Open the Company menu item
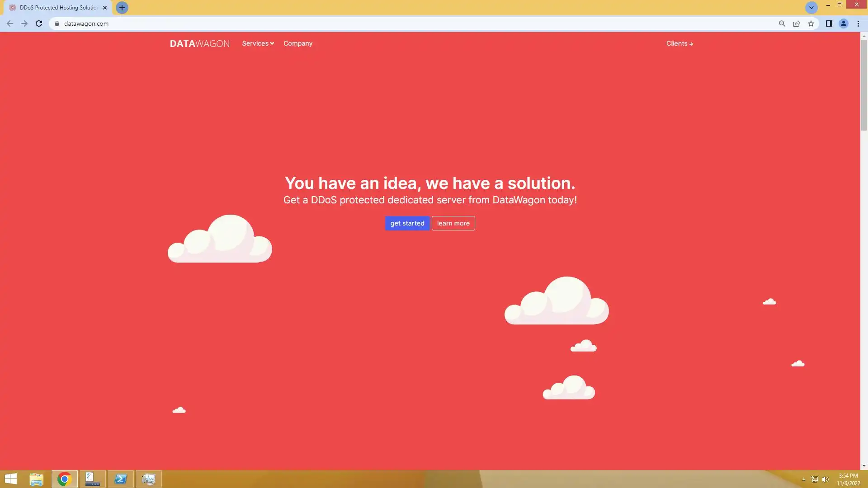868x488 pixels. 297,43
